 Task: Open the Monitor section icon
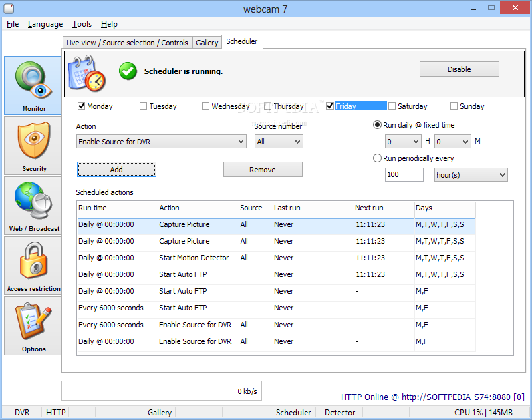point(33,85)
